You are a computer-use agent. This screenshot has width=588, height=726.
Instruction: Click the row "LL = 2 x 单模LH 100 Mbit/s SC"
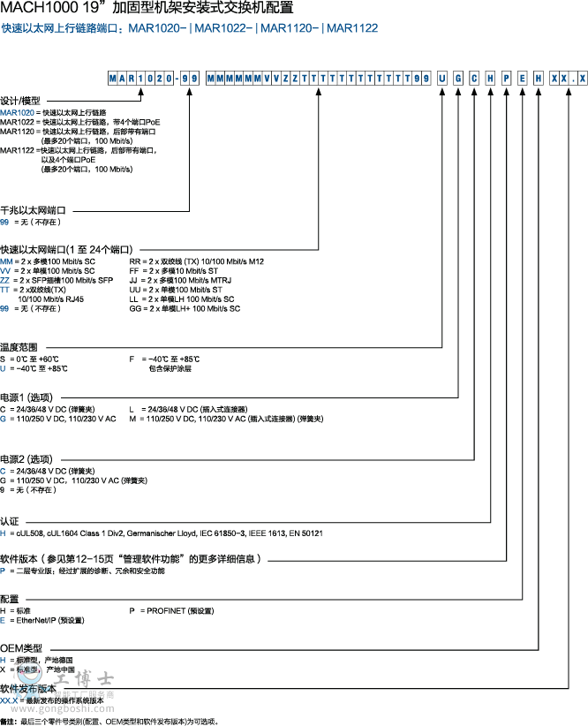coord(182,299)
